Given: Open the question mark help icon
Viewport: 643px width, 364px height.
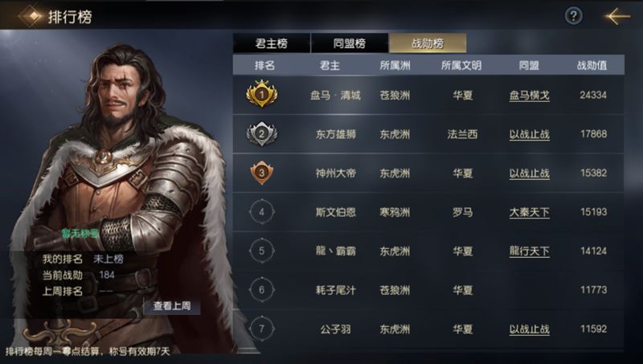Looking at the screenshot, I should click(x=573, y=16).
